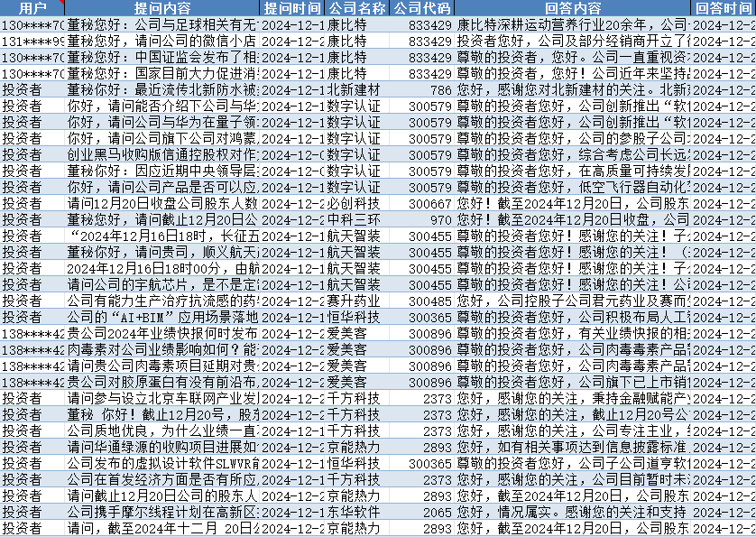The image size is (756, 537).
Task: Select the 公司代码 column header
Action: 422,8
